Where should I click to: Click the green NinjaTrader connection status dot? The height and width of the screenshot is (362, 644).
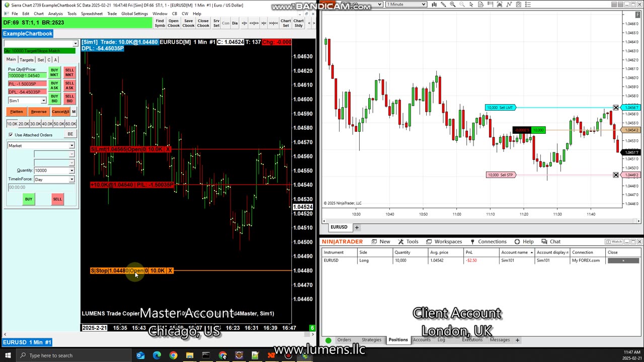pyautogui.click(x=328, y=340)
